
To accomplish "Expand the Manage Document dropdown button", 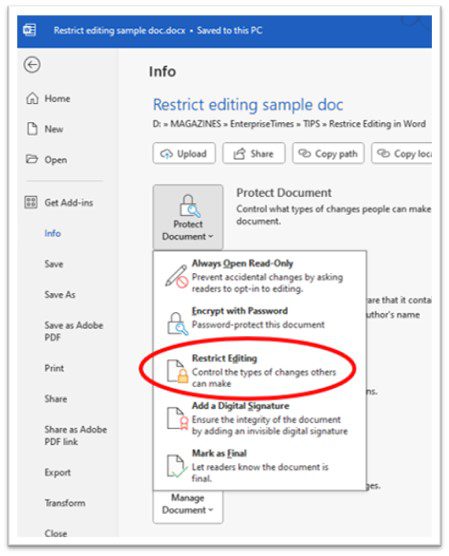I will (x=188, y=504).
